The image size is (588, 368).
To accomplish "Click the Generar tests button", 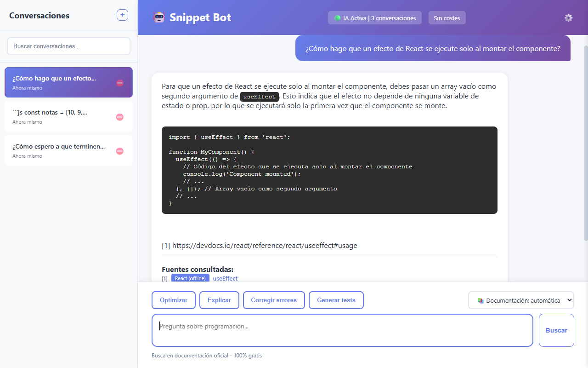I will click(x=336, y=300).
